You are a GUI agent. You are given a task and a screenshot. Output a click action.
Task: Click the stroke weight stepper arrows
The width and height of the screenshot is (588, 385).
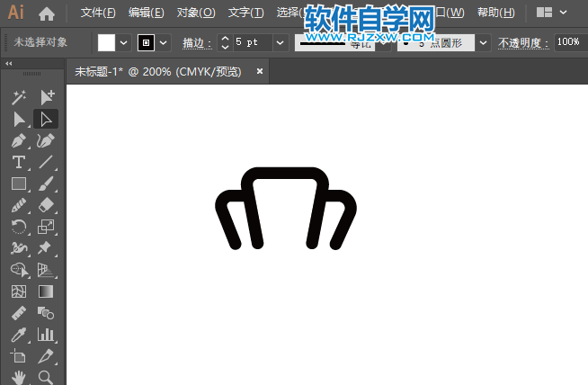(225, 43)
